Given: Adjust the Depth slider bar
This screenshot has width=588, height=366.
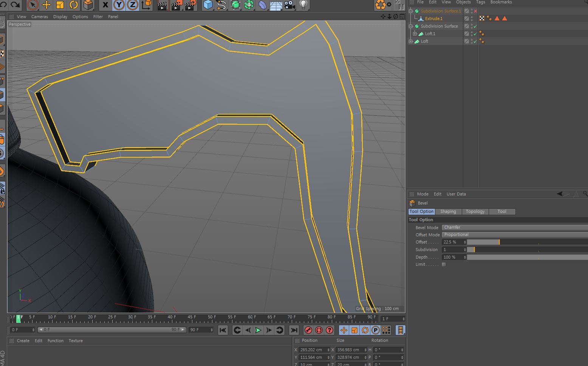Looking at the screenshot, I should click(x=528, y=257).
